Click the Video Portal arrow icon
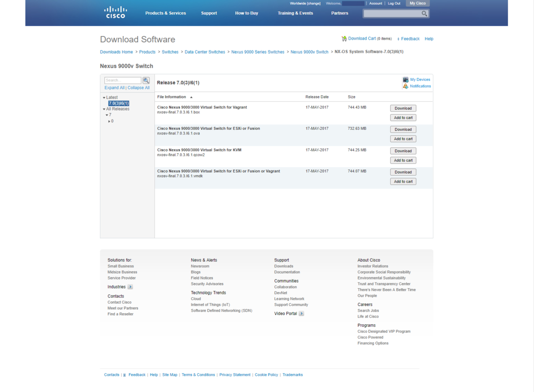 301,313
